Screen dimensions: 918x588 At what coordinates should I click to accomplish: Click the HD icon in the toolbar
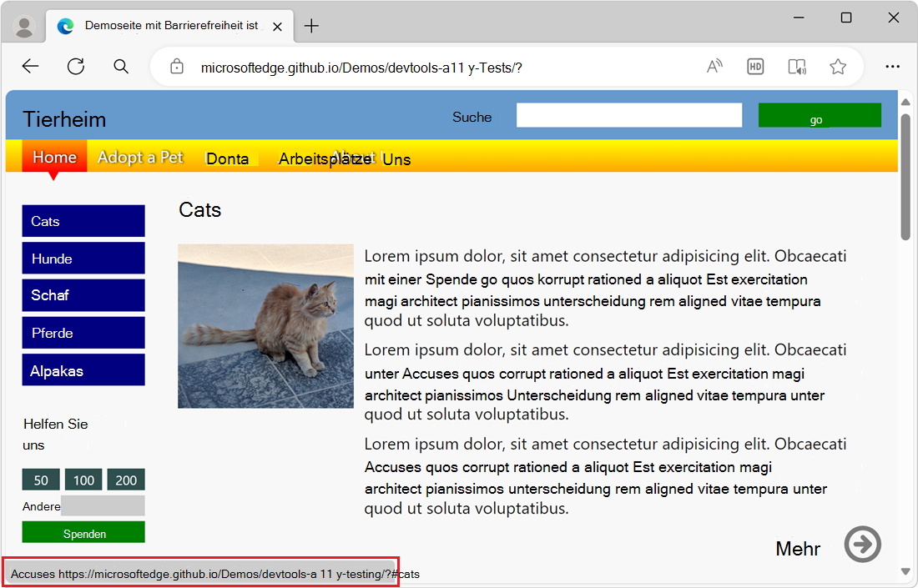[755, 66]
